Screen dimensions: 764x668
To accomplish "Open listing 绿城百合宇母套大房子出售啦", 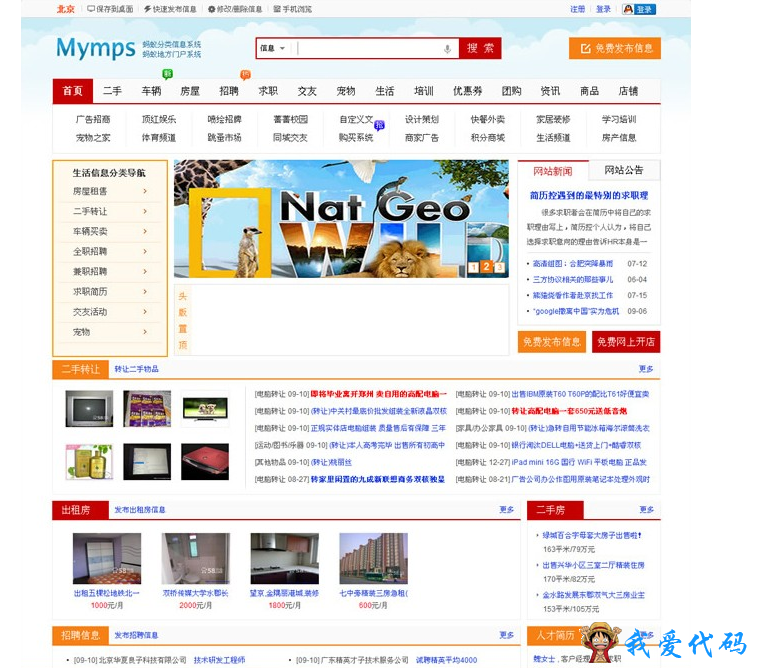I will (592, 535).
